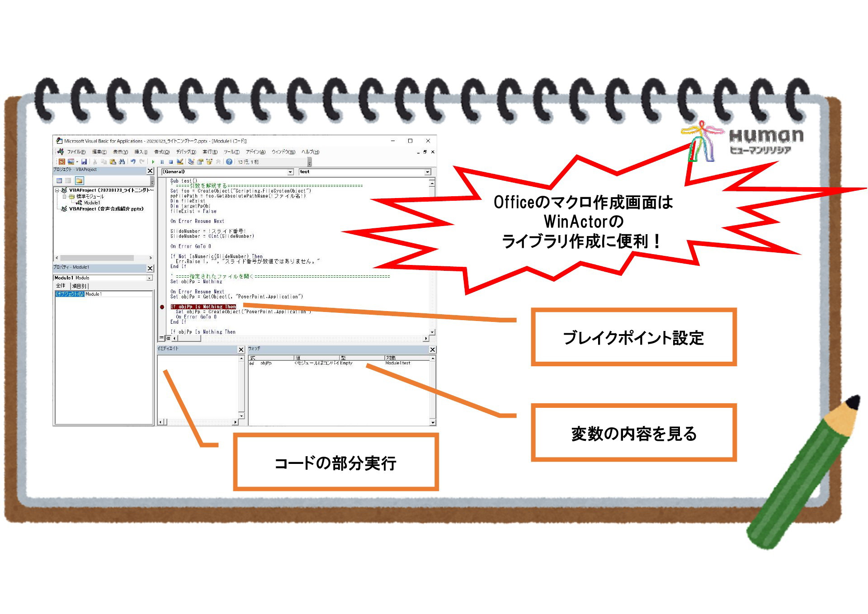Image resolution: width=868 pixels, height=614 pixels.
Task: Open toolbar options overflow arrow
Action: [309, 162]
